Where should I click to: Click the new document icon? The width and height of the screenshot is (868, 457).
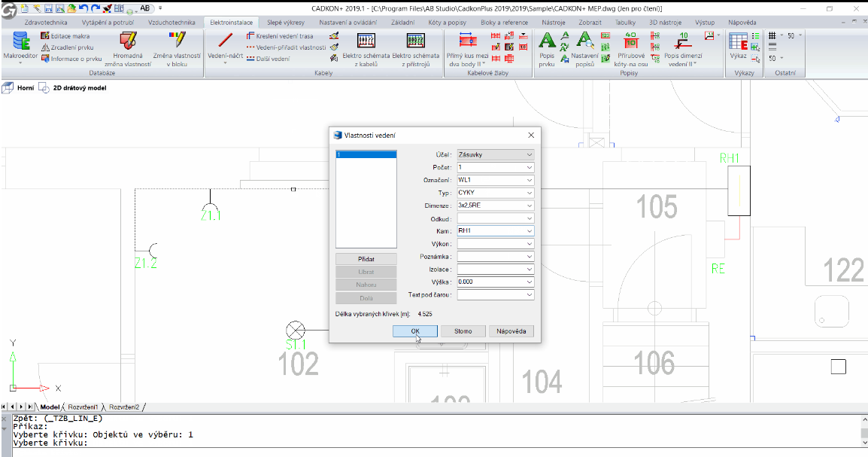[x=25, y=8]
